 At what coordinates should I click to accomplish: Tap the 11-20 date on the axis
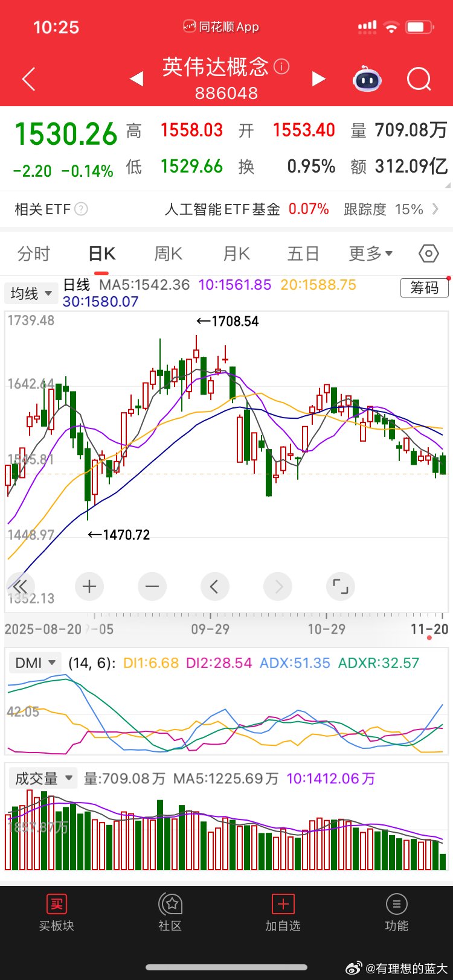(x=429, y=629)
